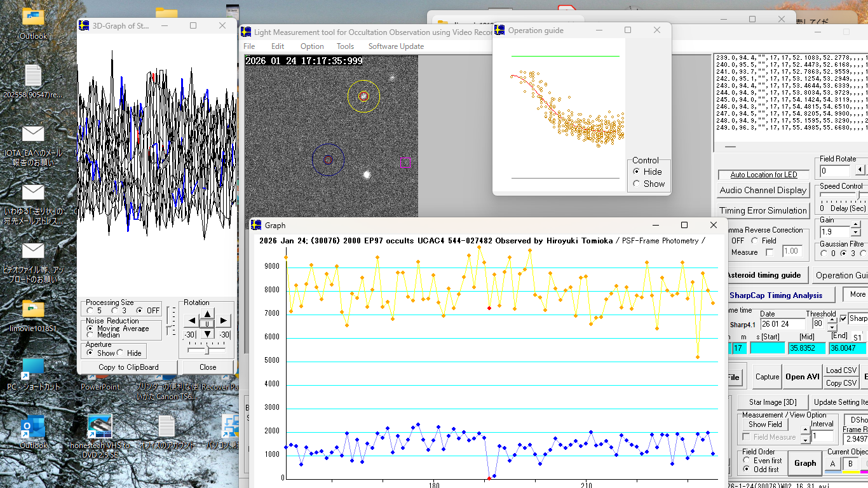The image size is (868, 488).
Task: Rotate 3D graph down with arrow button
Action: click(x=208, y=334)
